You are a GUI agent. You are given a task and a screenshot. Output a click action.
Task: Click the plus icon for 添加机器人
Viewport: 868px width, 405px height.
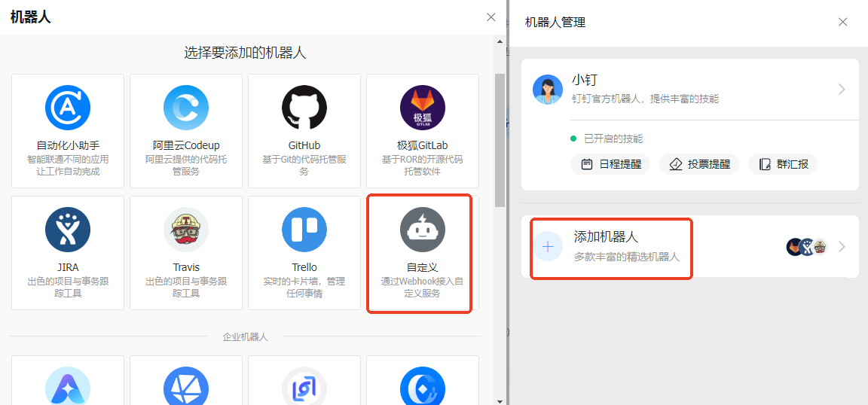click(548, 246)
